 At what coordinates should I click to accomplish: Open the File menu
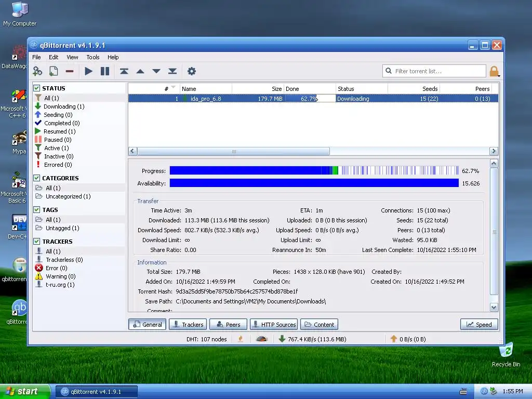36,57
